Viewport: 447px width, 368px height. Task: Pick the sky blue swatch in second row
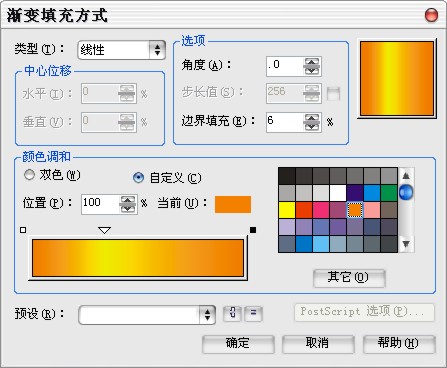(x=372, y=193)
